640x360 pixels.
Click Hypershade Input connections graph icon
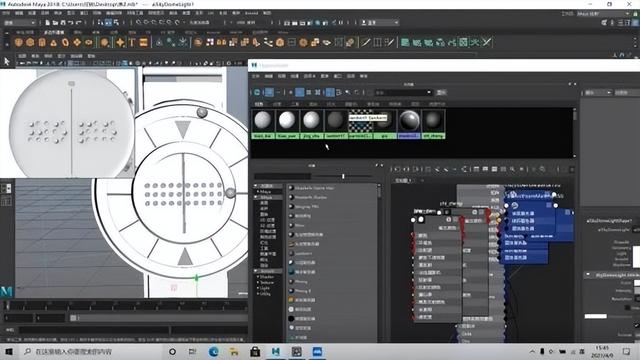(x=396, y=169)
